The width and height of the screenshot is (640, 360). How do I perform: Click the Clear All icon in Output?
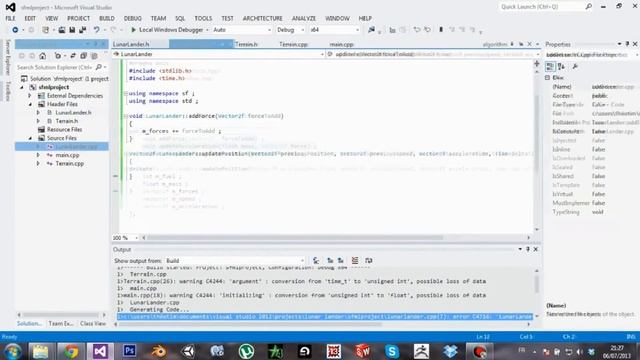click(355, 260)
